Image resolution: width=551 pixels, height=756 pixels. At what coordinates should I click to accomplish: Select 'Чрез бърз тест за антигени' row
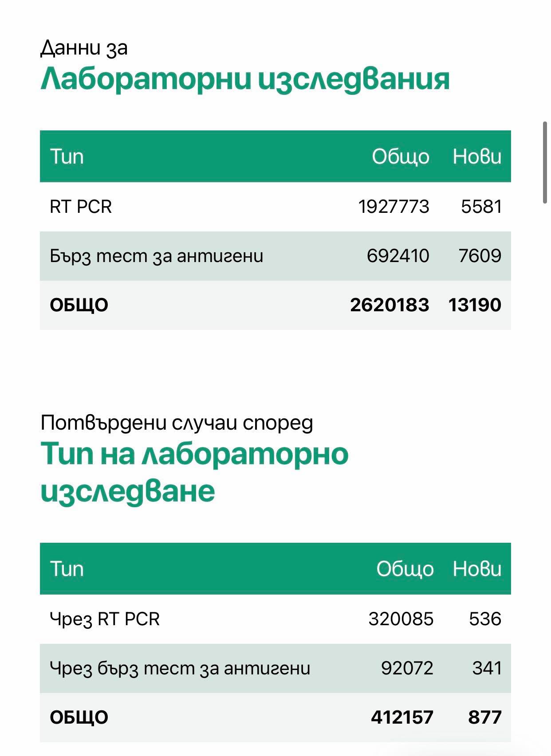[275, 669]
